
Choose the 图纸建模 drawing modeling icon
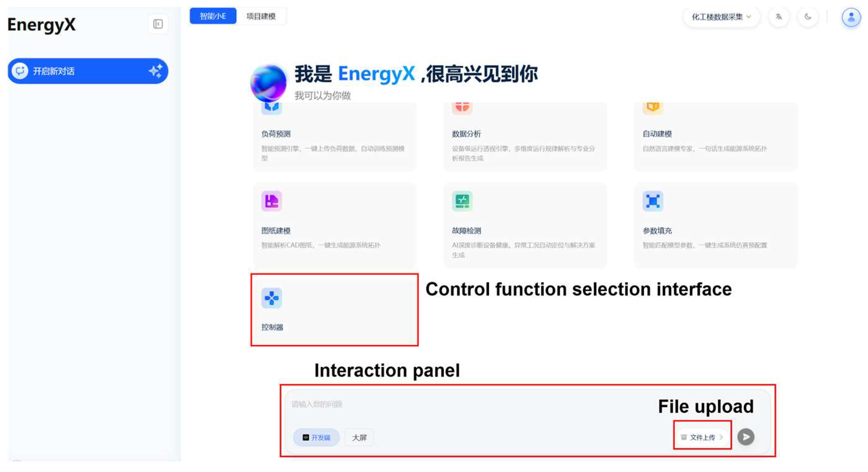272,201
